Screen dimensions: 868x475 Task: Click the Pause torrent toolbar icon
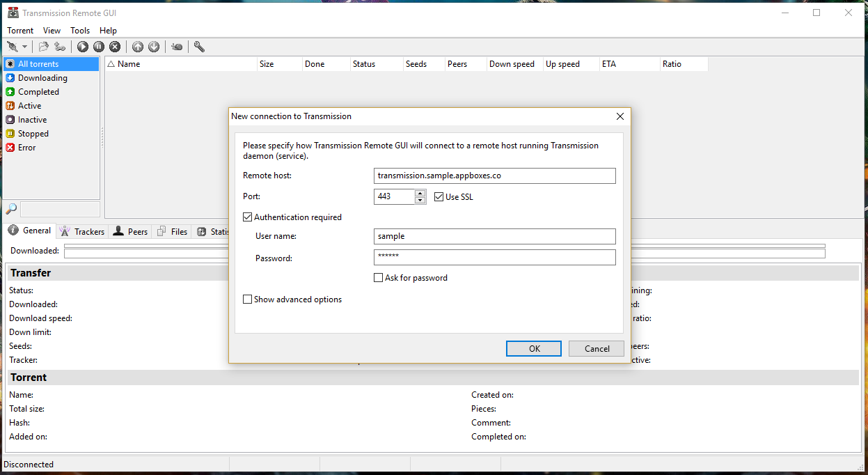pos(99,47)
